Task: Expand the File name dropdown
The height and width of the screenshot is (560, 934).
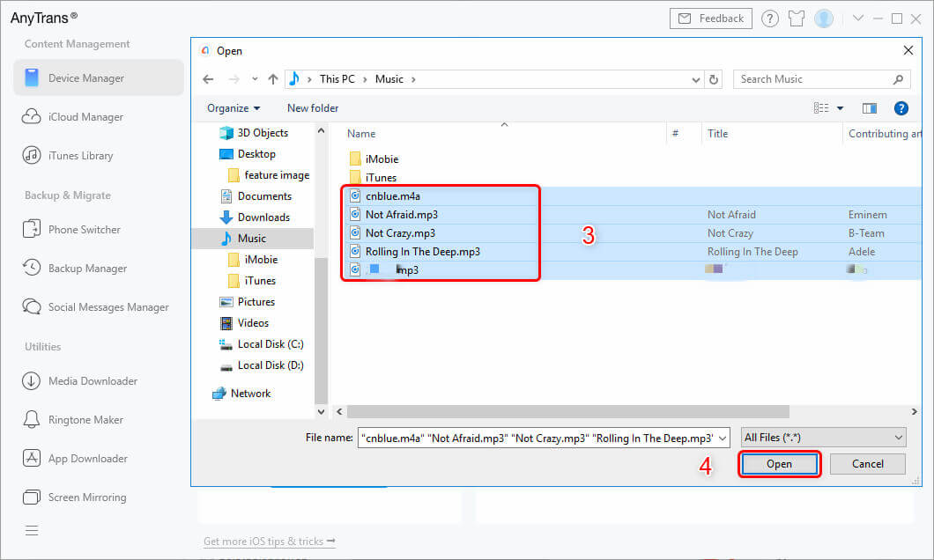Action: click(x=723, y=438)
